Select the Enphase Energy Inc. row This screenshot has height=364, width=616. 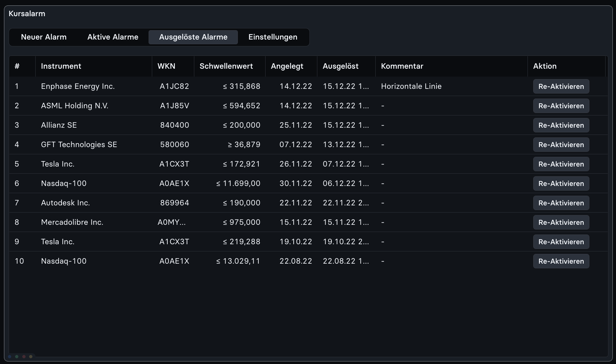click(x=308, y=86)
